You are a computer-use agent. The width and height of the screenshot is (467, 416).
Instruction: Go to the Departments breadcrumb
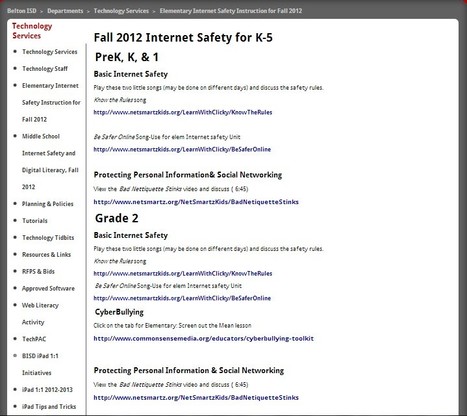65,11
